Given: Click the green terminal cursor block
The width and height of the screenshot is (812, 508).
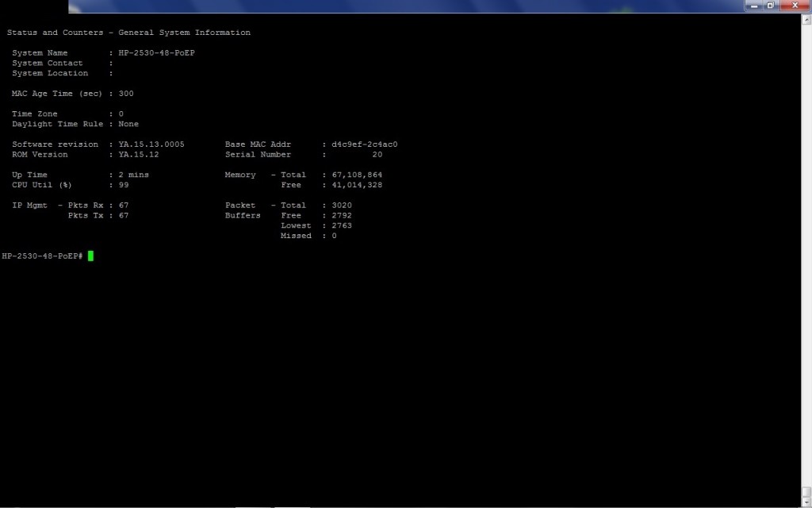Looking at the screenshot, I should pyautogui.click(x=90, y=256).
